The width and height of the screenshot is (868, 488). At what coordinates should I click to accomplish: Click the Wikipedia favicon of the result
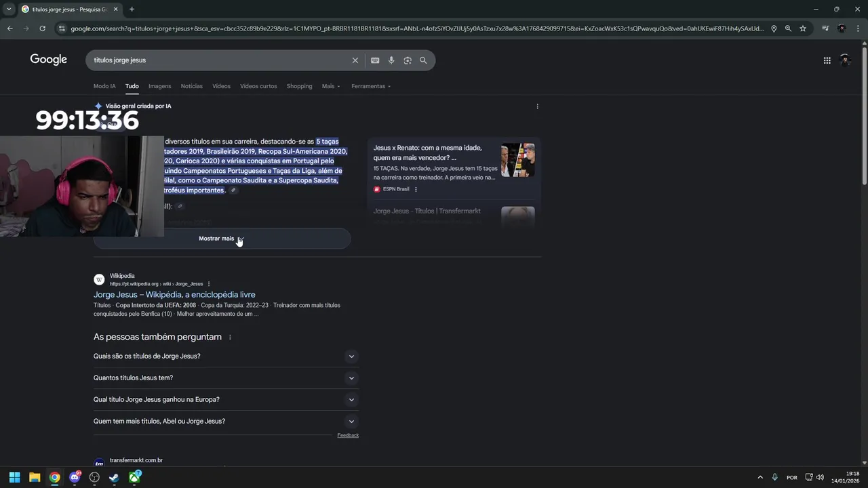coord(99,279)
